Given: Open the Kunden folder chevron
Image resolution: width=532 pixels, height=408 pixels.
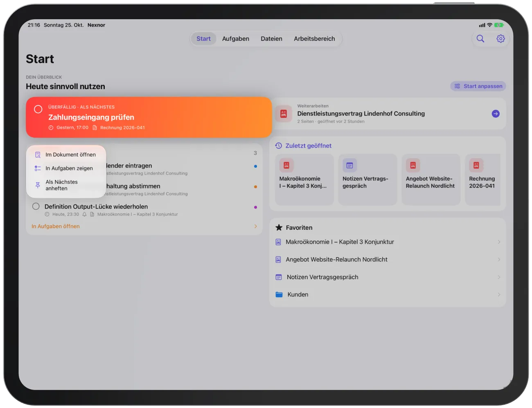Looking at the screenshot, I should 499,294.
